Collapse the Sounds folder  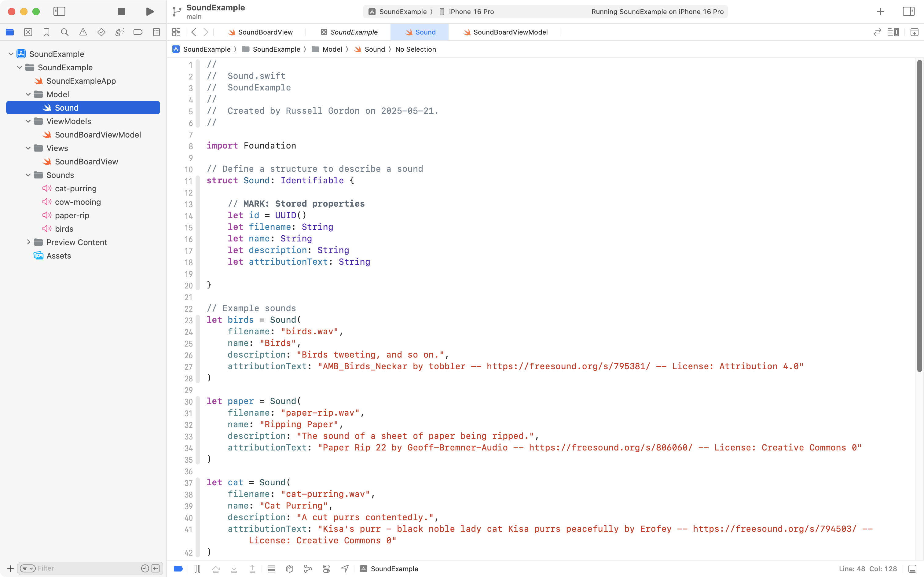[28, 175]
